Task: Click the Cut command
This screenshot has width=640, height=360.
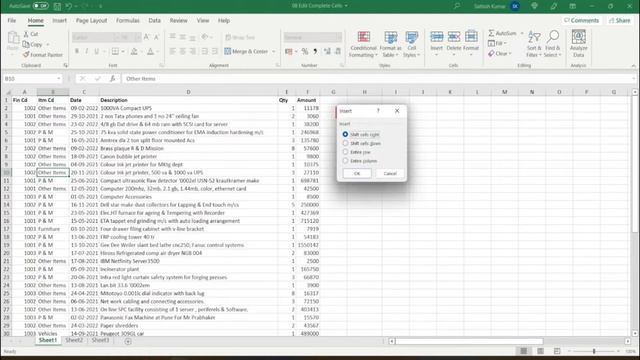Action: coord(31,34)
